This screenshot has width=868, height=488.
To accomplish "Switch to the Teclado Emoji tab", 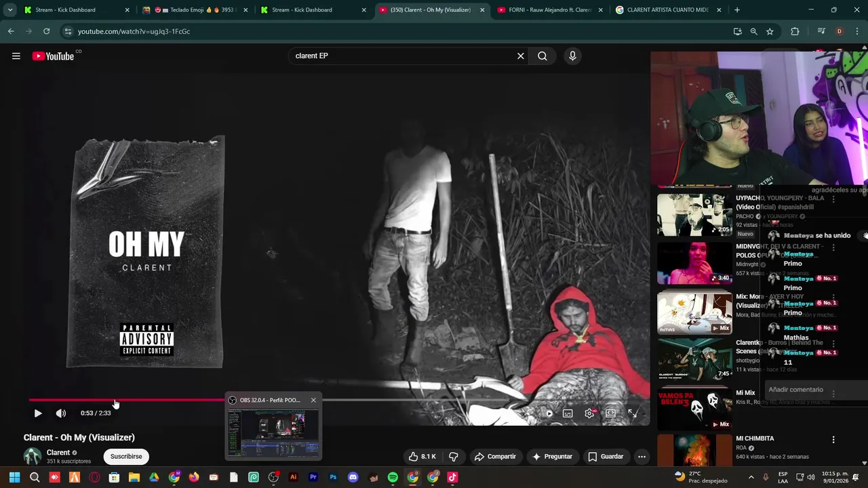I will [195, 10].
